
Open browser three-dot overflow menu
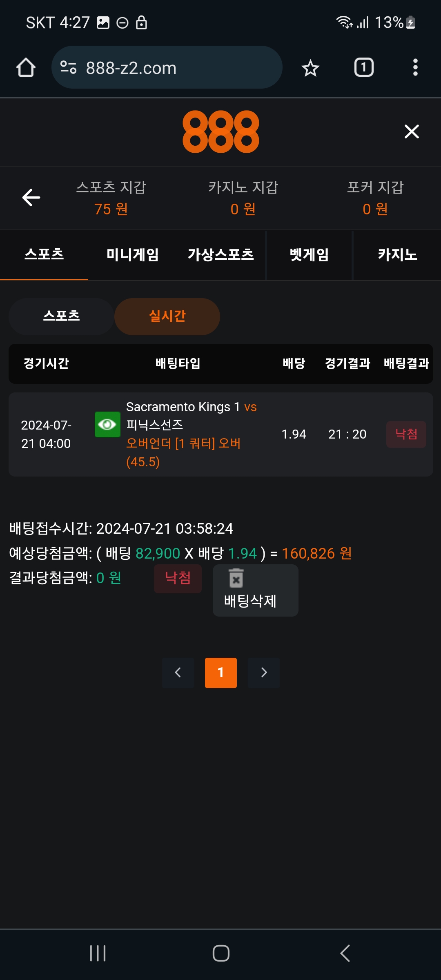click(x=415, y=67)
